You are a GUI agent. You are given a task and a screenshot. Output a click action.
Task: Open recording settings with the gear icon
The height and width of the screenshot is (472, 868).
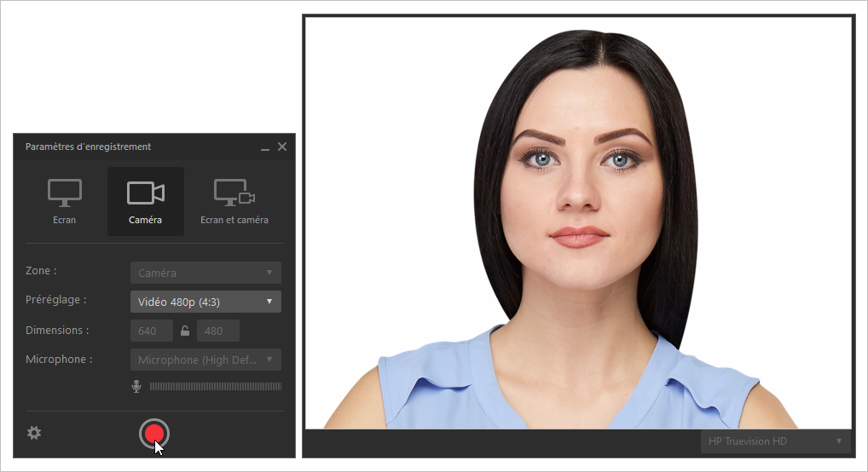[x=34, y=433]
